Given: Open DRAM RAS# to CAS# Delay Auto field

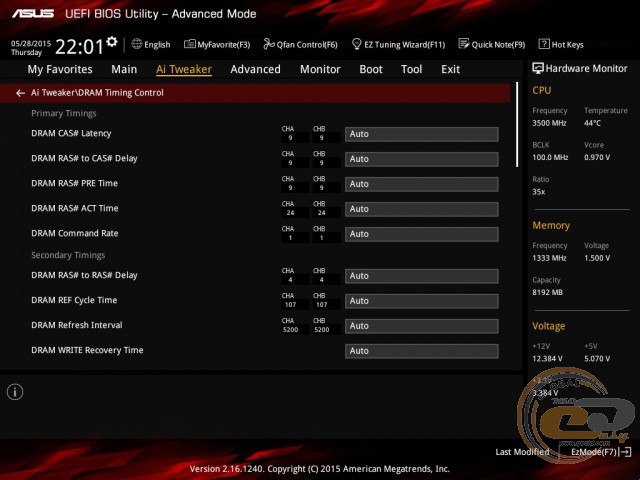Looking at the screenshot, I should pyautogui.click(x=422, y=159).
